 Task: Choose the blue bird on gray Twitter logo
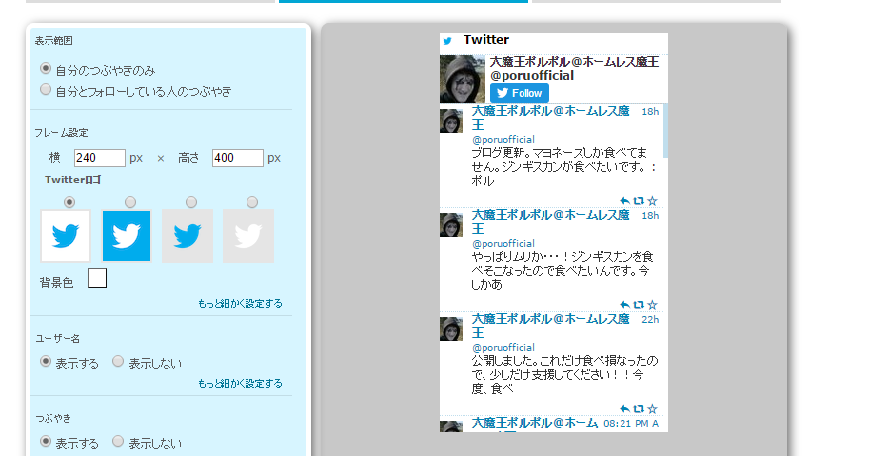pos(187,236)
